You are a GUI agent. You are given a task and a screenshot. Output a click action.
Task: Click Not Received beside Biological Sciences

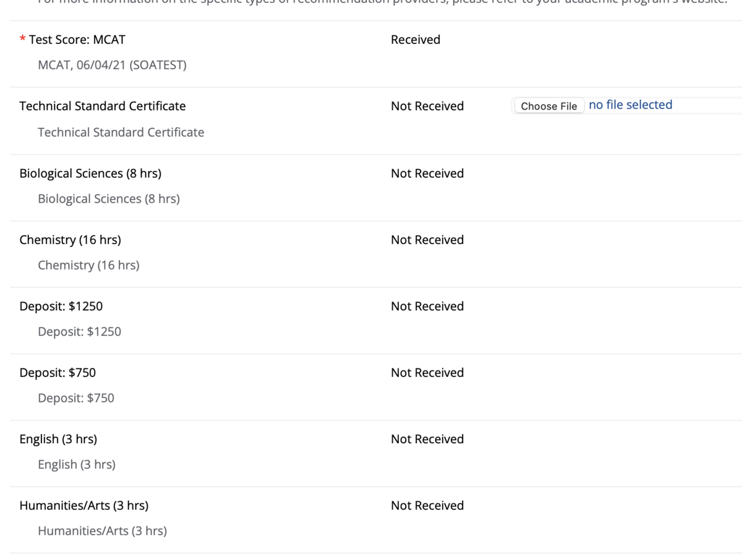tap(427, 174)
